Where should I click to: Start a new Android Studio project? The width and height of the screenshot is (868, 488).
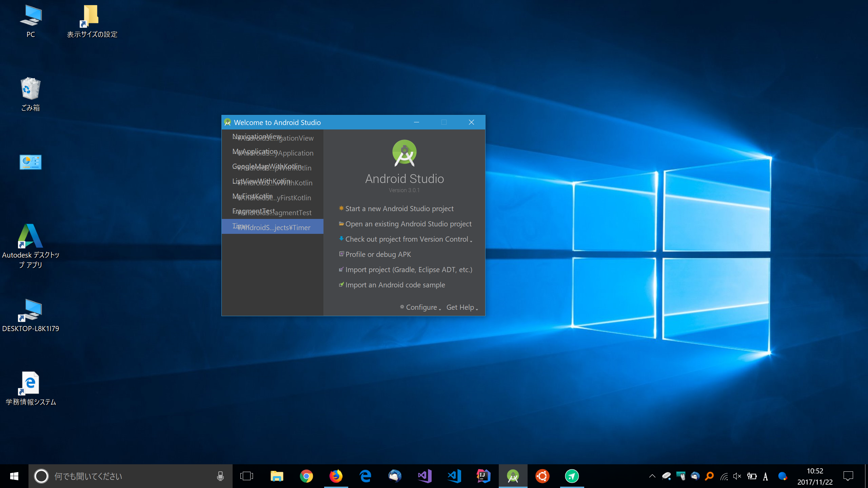399,209
